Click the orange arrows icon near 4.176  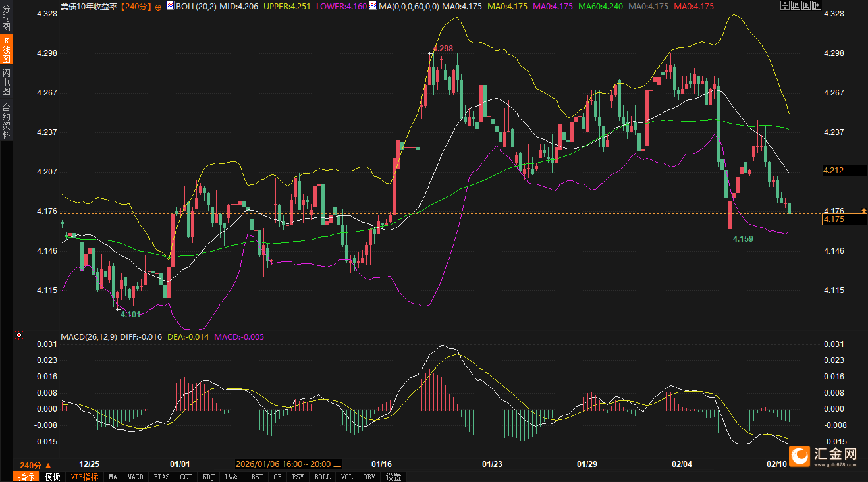tap(864, 211)
